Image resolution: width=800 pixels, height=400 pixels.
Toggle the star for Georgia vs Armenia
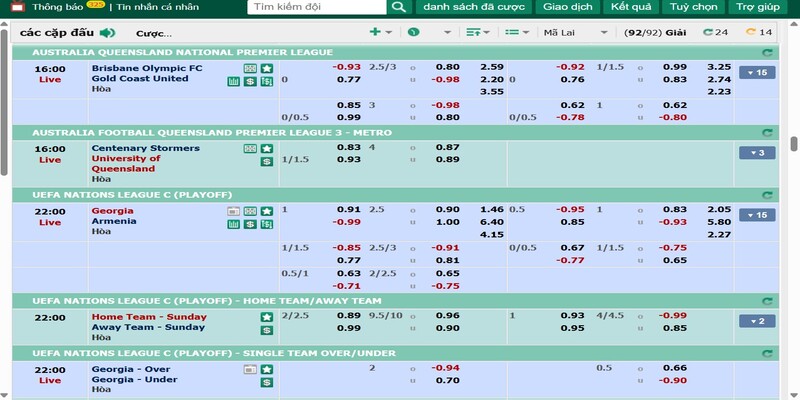267,211
